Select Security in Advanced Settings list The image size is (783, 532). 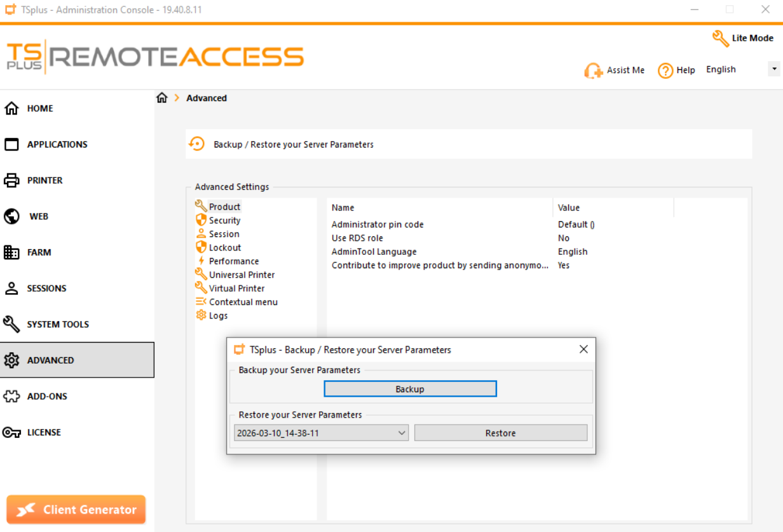point(224,221)
